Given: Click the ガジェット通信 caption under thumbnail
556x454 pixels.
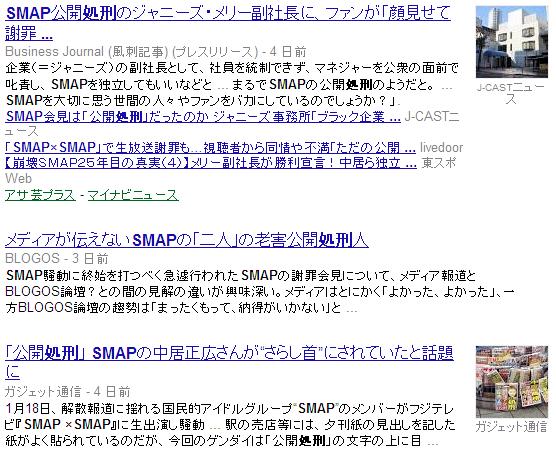Looking at the screenshot, I should [x=511, y=426].
